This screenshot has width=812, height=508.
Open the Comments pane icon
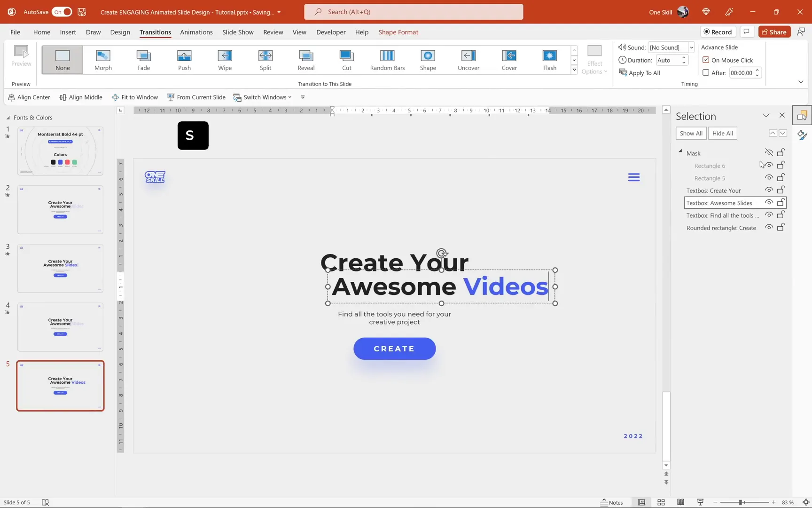tap(746, 32)
